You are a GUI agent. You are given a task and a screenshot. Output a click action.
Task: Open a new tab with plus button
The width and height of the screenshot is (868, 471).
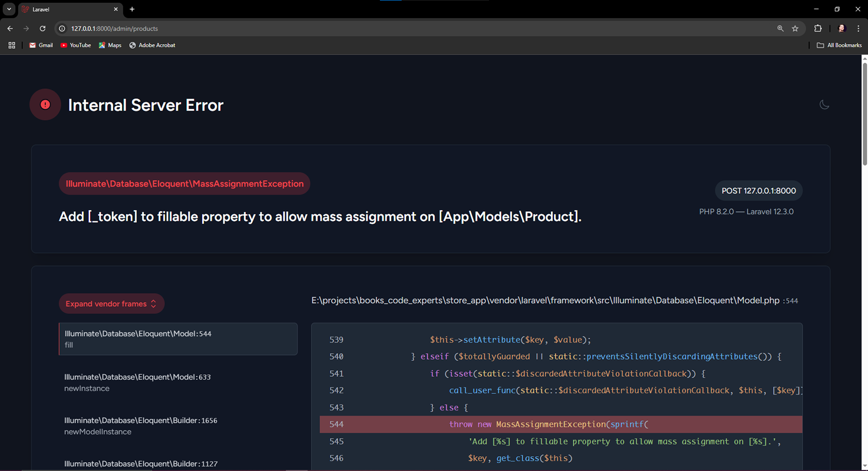coord(132,9)
